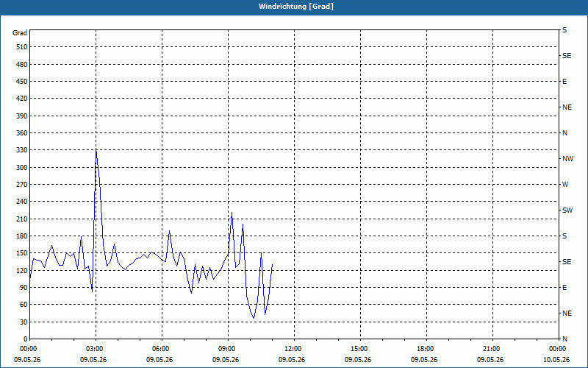The image size is (588, 368).
Task: Select the 18:00 time label
Action: (x=426, y=349)
